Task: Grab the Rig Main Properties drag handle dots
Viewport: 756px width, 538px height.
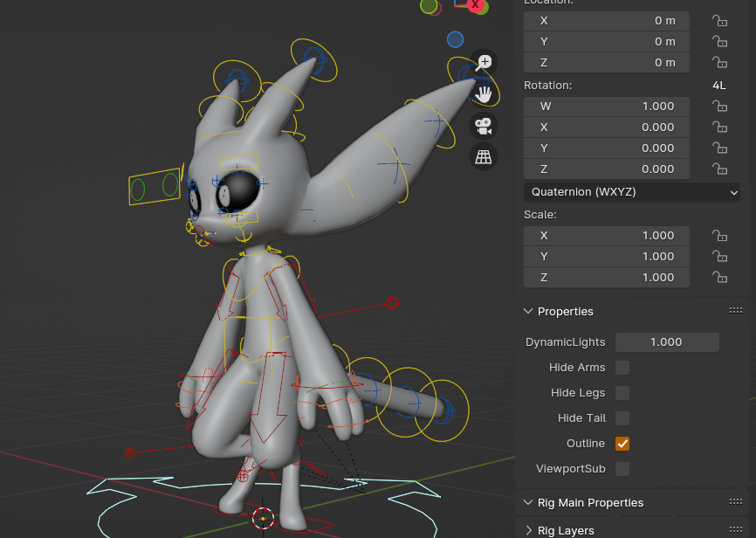Action: pyautogui.click(x=736, y=502)
